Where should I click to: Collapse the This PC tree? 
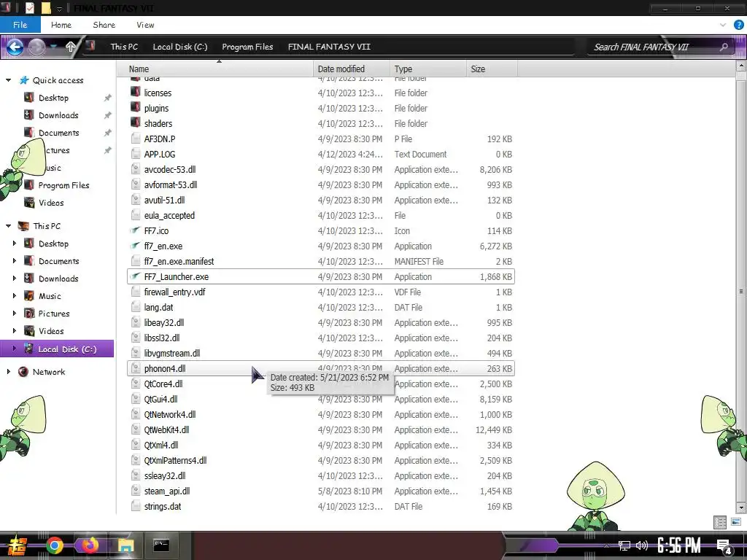point(8,226)
